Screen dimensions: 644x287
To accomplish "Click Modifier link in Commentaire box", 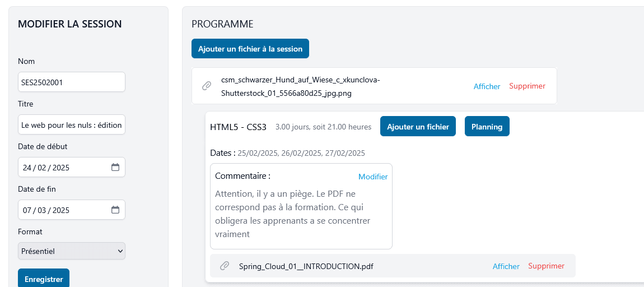I will tap(373, 177).
